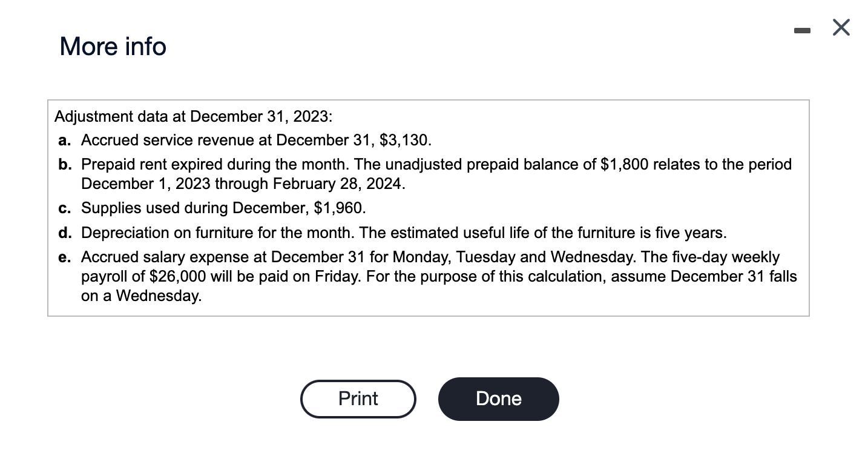Select the Adjustment data at December 31 heading
The height and width of the screenshot is (453, 868).
pyautogui.click(x=193, y=116)
